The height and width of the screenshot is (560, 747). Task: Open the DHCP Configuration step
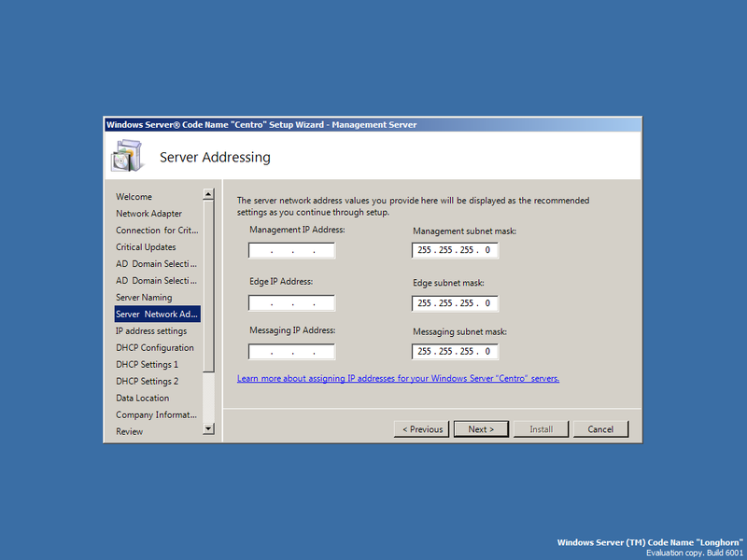[x=155, y=347]
